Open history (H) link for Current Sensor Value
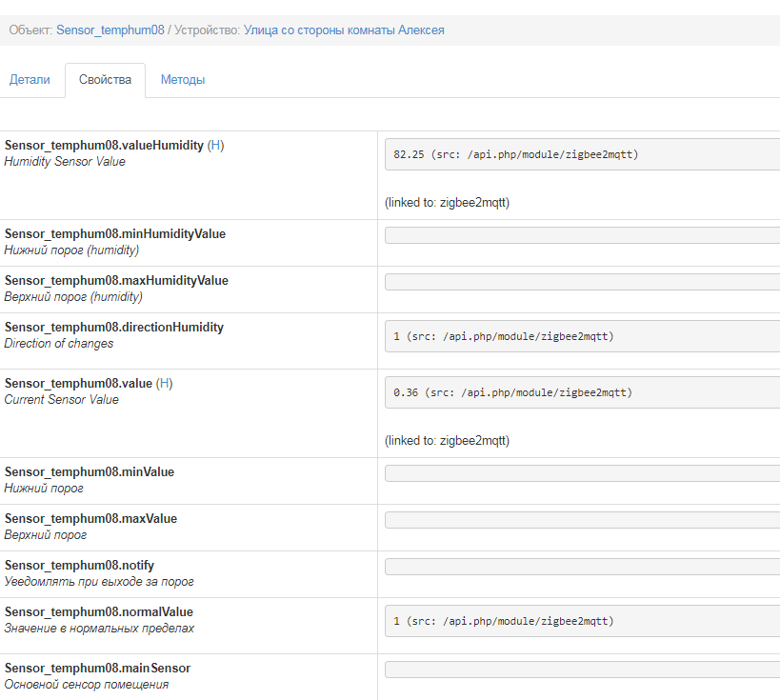The height and width of the screenshot is (700, 780). [165, 384]
